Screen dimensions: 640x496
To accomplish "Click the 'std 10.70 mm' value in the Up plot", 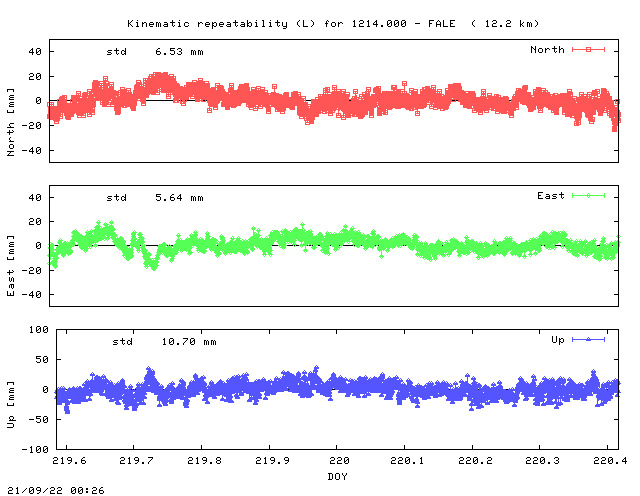I will tap(164, 342).
